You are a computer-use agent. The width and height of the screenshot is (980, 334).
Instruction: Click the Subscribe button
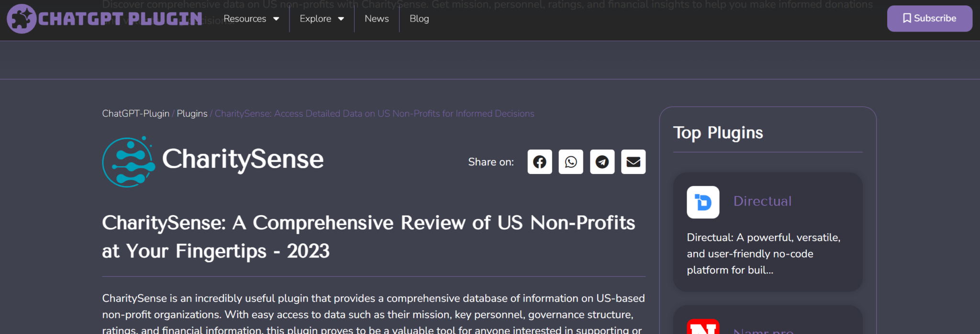pos(929,19)
